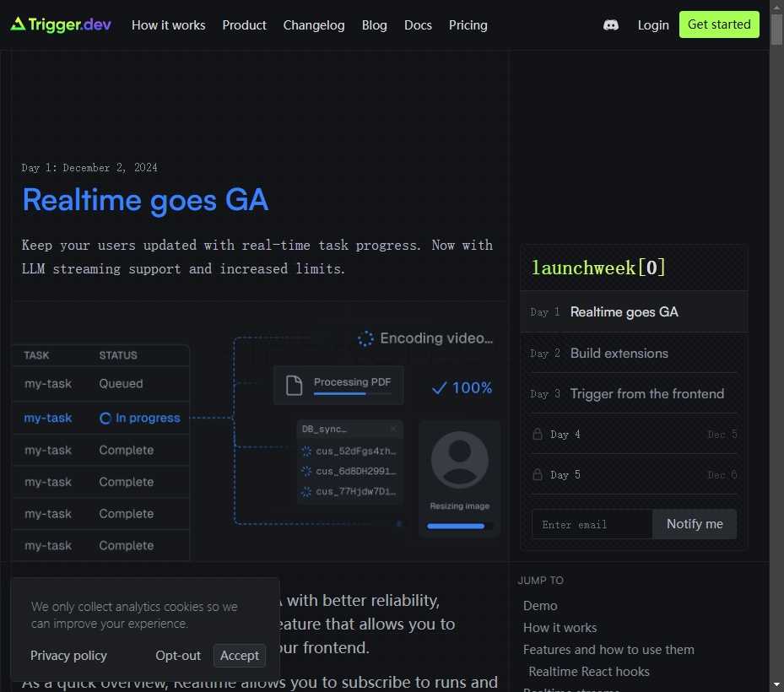Viewport: 784px width, 692px height.
Task: Opt-out of analytics cookies
Action: pos(178,656)
